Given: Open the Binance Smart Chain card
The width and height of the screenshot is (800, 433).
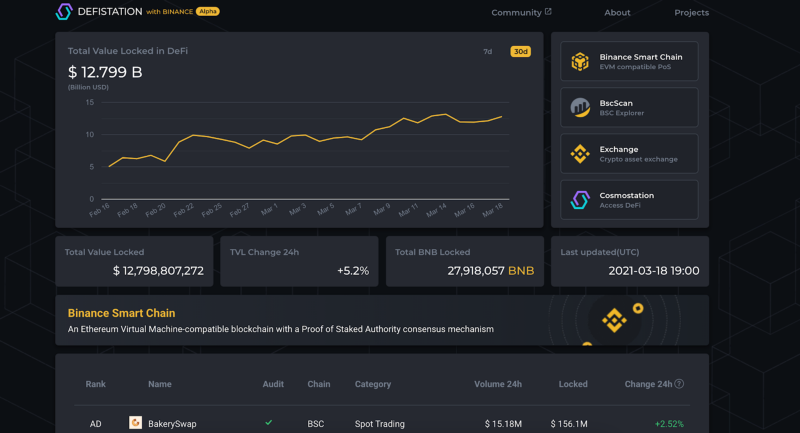Looking at the screenshot, I should tap(629, 61).
